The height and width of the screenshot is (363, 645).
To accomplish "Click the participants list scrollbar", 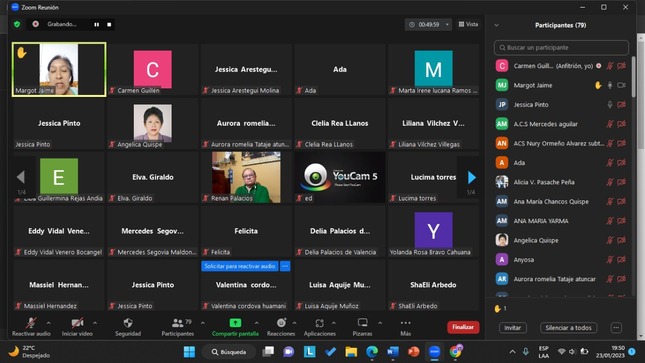I will 634,77.
